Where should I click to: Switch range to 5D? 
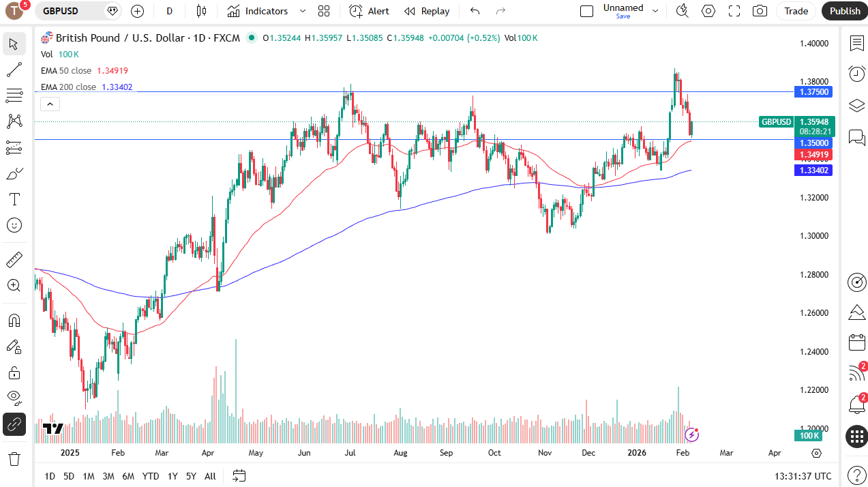(69, 476)
